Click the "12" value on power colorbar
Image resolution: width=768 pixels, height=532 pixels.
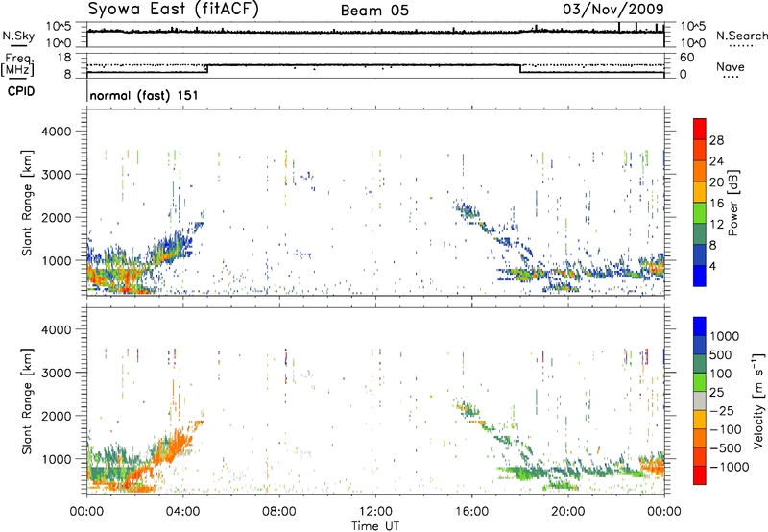tap(716, 225)
